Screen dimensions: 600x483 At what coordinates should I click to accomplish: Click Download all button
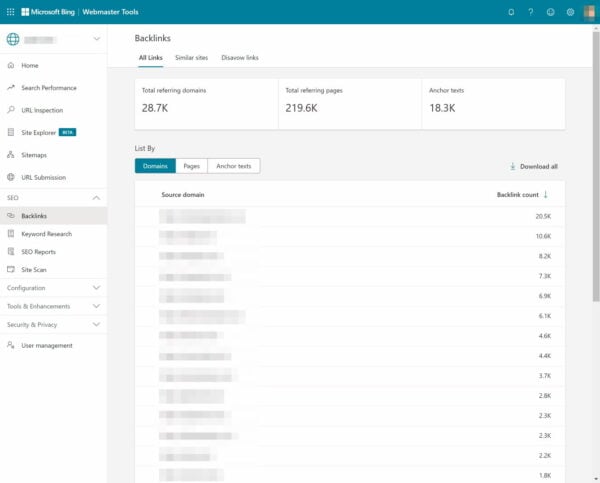[x=534, y=166]
